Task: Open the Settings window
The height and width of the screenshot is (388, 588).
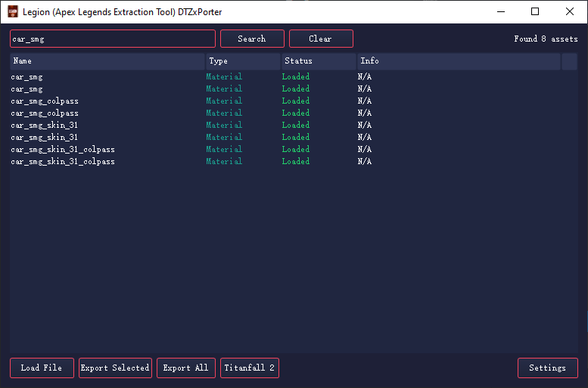Action: click(x=547, y=368)
